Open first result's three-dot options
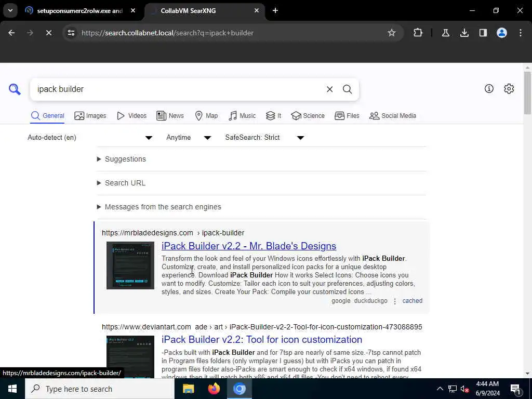532x399 pixels. pos(395,301)
